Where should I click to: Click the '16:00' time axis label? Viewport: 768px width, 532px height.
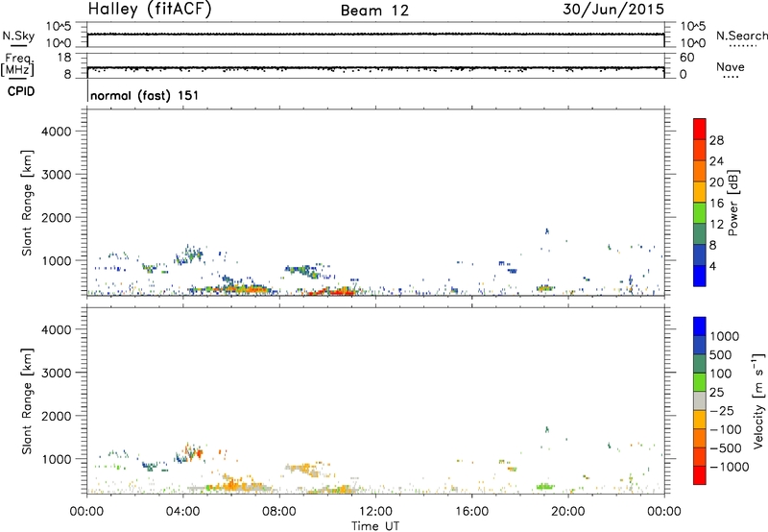point(471,511)
